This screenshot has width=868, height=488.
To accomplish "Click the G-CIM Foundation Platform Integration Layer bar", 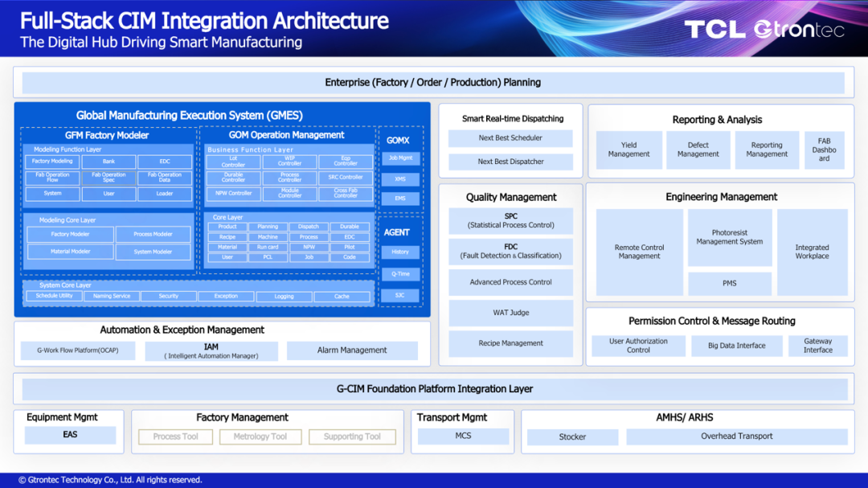I will click(435, 389).
